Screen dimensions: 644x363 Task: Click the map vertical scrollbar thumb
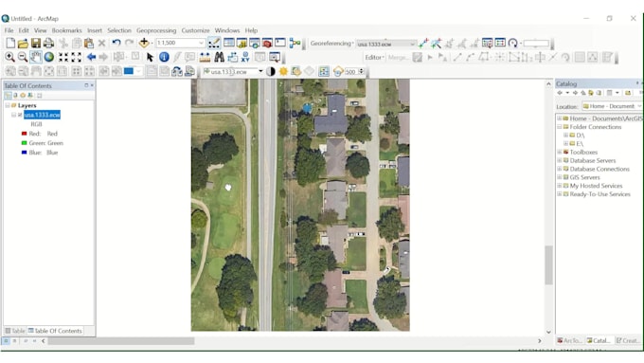point(548,265)
